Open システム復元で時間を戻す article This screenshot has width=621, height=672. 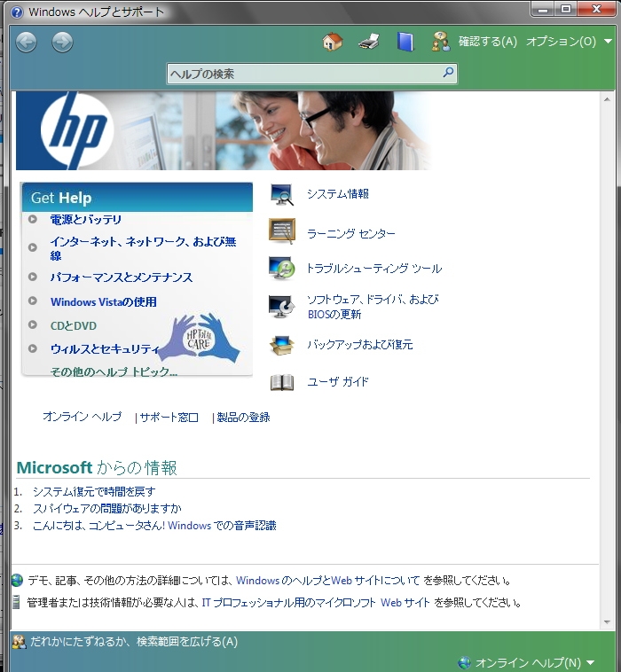pos(94,491)
